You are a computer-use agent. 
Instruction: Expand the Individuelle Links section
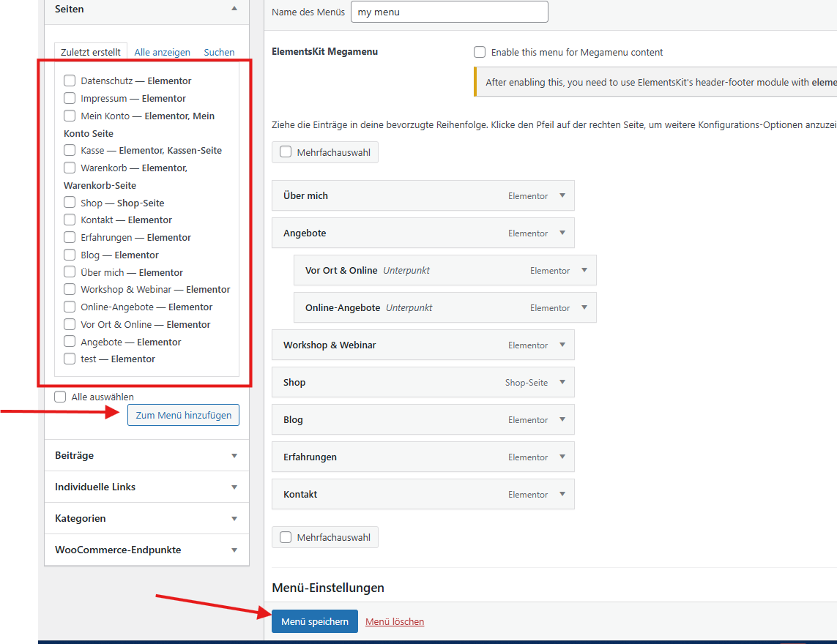pos(234,487)
